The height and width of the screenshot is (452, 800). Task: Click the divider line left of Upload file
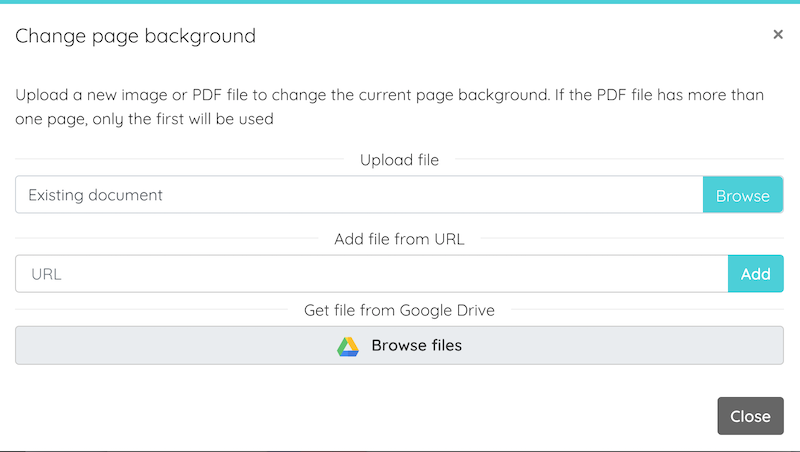point(180,159)
